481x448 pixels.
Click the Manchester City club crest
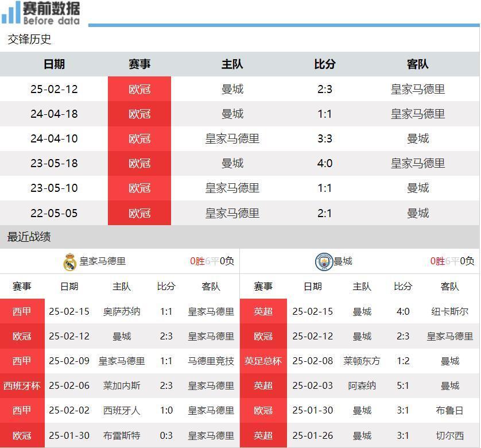324,261
